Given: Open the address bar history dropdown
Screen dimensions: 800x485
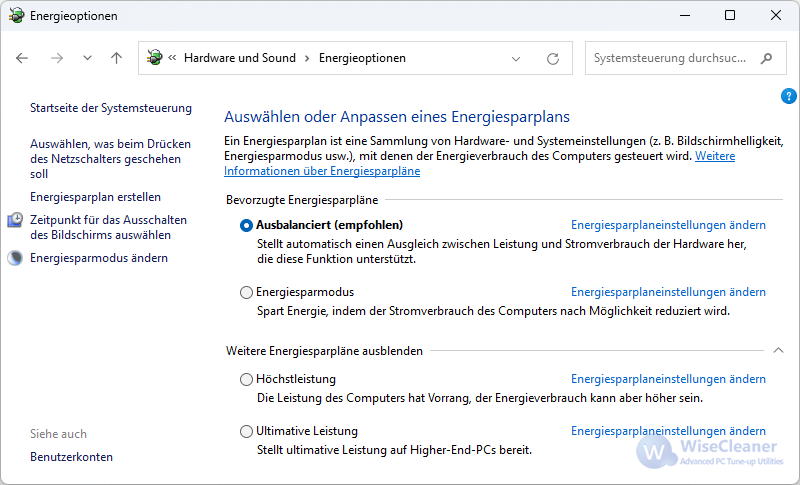Looking at the screenshot, I should 516,59.
